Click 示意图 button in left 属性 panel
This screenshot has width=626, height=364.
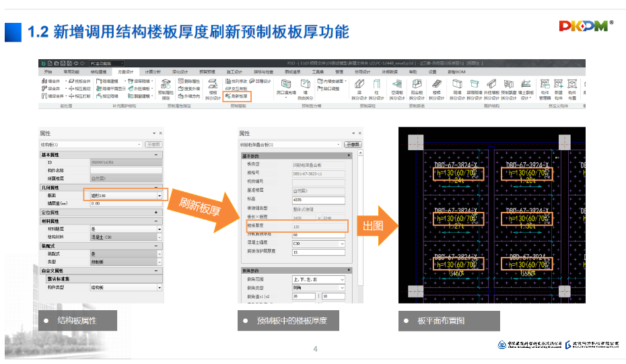(153, 145)
